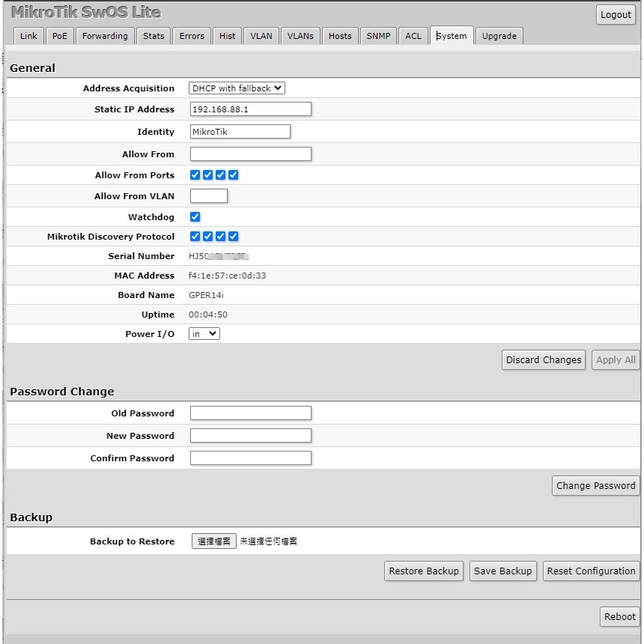The image size is (644, 644).
Task: Focus the Allow From field
Action: pos(251,154)
